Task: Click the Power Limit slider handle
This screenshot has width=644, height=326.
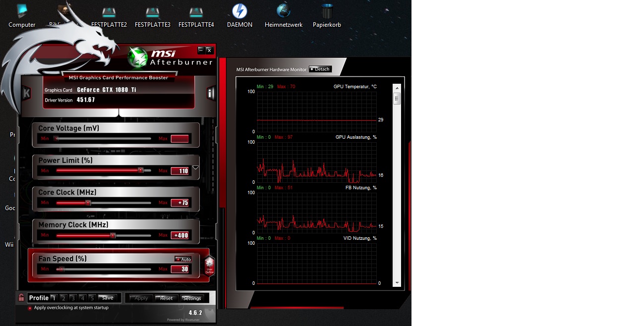Action: [141, 170]
